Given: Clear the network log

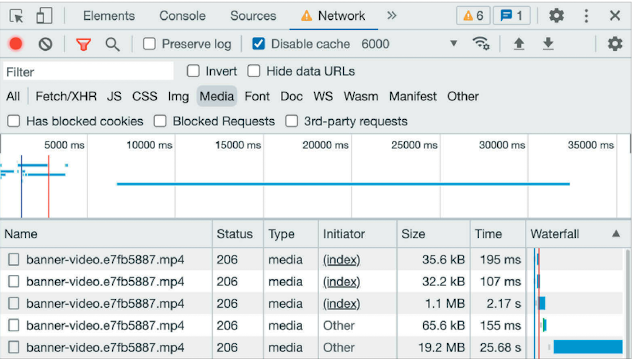Looking at the screenshot, I should pyautogui.click(x=45, y=44).
